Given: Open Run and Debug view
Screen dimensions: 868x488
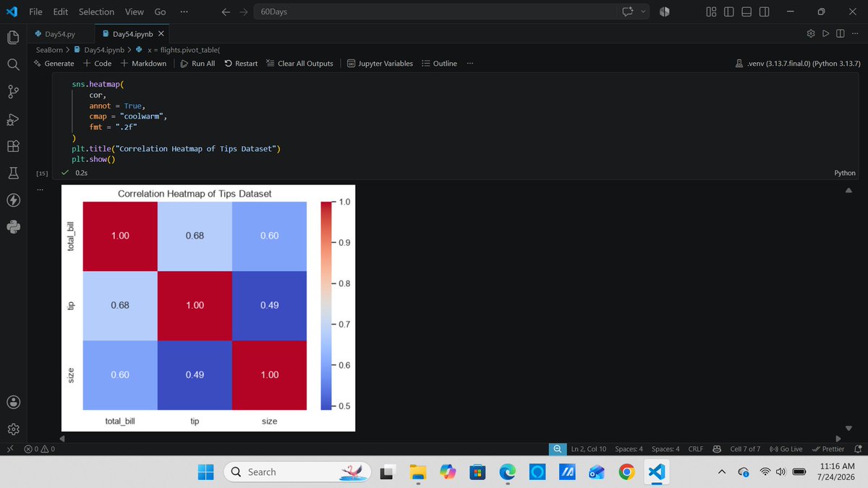Looking at the screenshot, I should (x=13, y=119).
